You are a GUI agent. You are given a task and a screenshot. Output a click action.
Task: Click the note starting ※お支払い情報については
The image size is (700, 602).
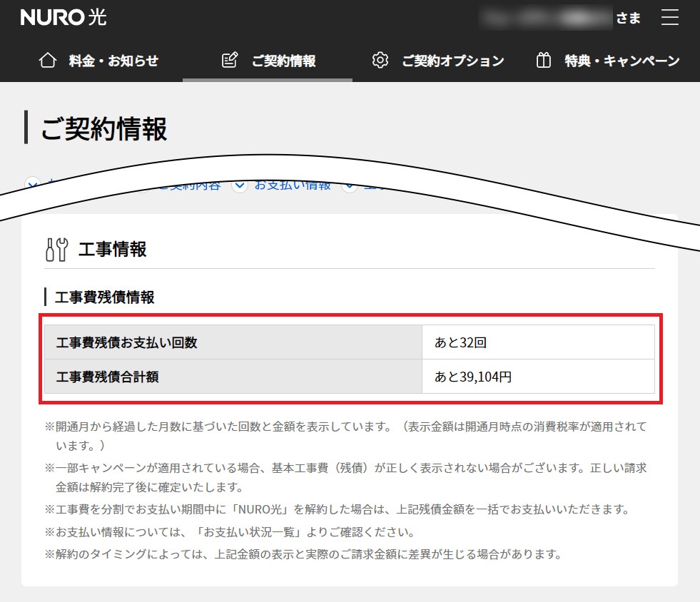[230, 532]
